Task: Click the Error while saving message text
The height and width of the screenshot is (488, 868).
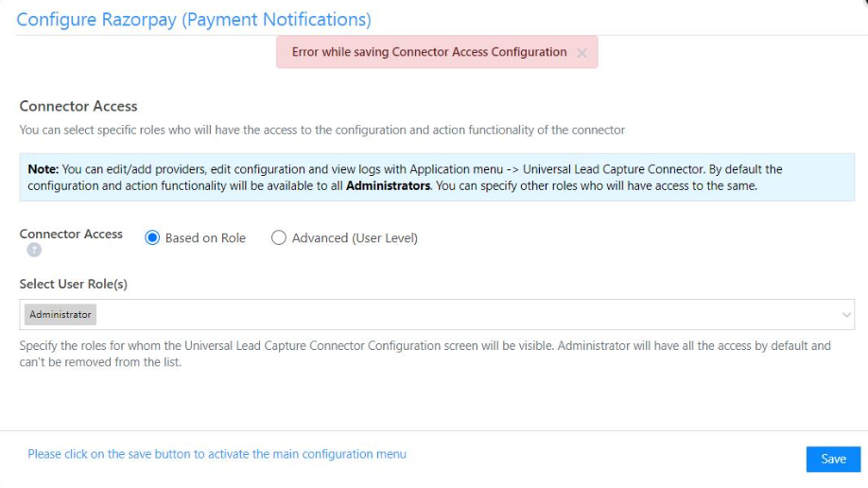Action: point(428,52)
